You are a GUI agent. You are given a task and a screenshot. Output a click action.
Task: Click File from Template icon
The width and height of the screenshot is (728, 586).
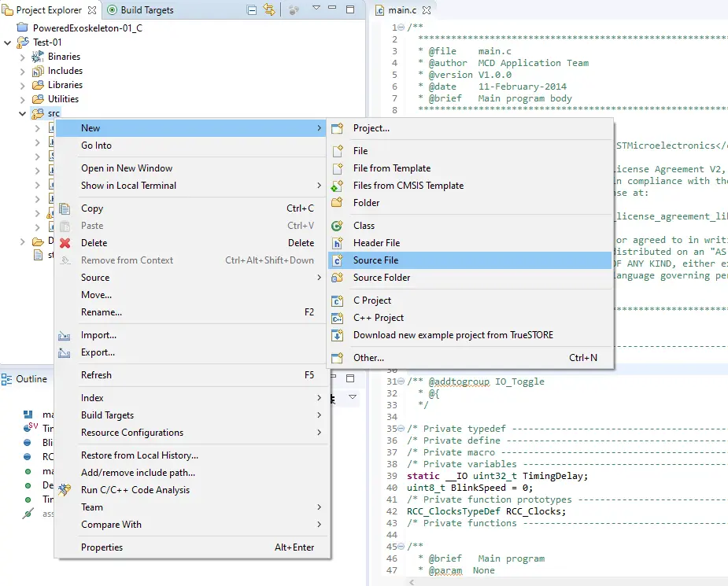[x=338, y=168]
